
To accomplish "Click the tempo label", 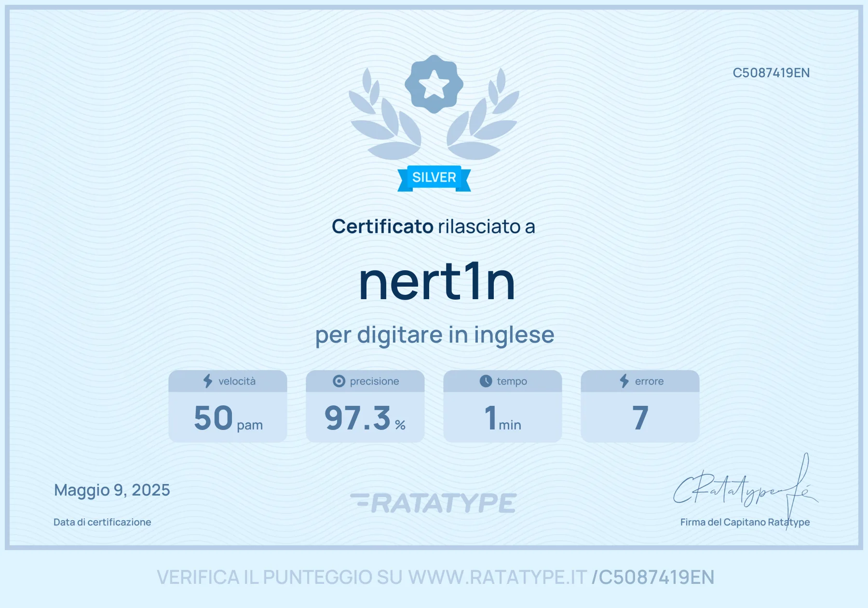I will point(512,381).
